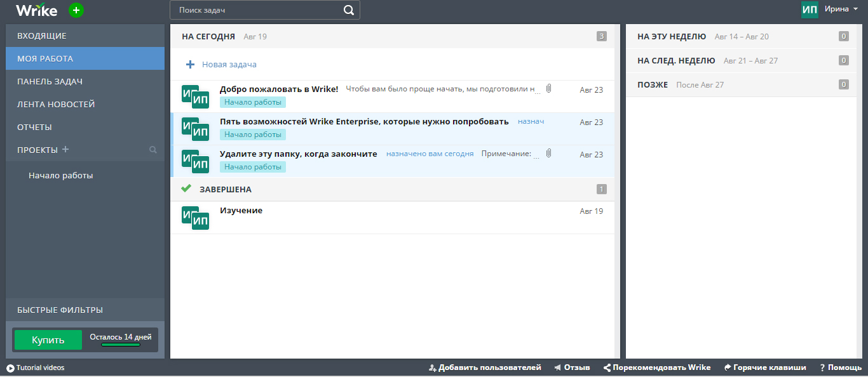Open task Добро пожаловать в Wrike!
This screenshot has width=868, height=377.
[x=279, y=89]
